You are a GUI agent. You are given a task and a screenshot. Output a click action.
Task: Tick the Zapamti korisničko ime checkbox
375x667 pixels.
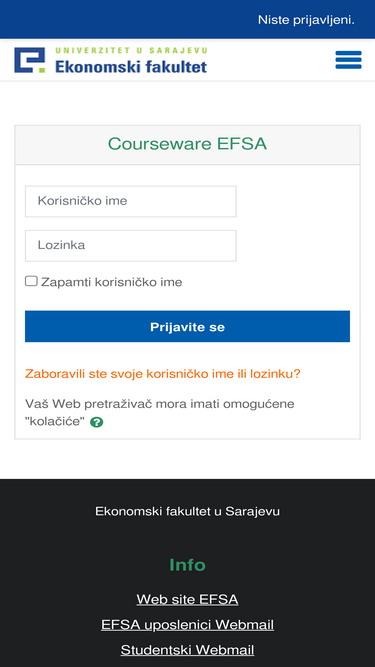pos(31,281)
